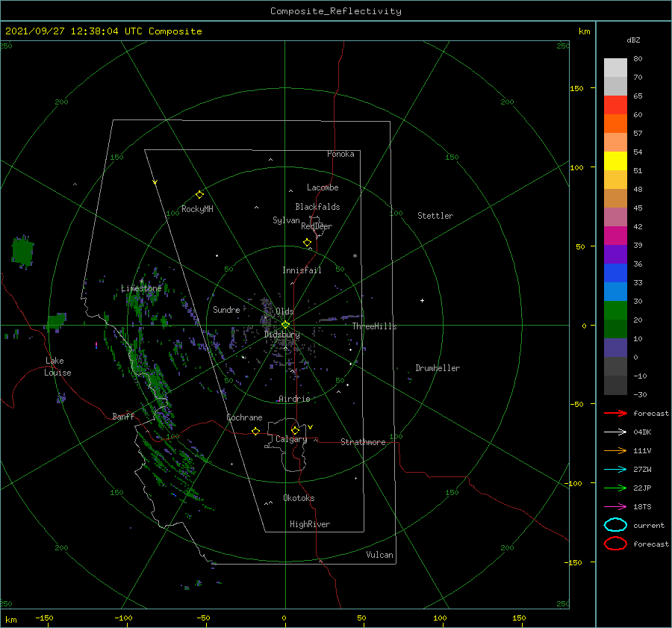Click the Lake Louise label

(x=57, y=367)
